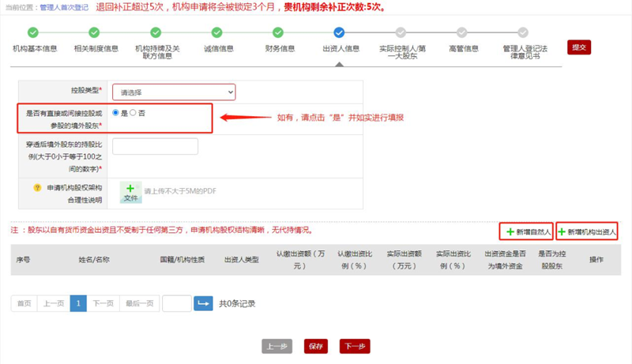Click the green plus 文件 upload icon
The image size is (632, 364).
tap(130, 192)
